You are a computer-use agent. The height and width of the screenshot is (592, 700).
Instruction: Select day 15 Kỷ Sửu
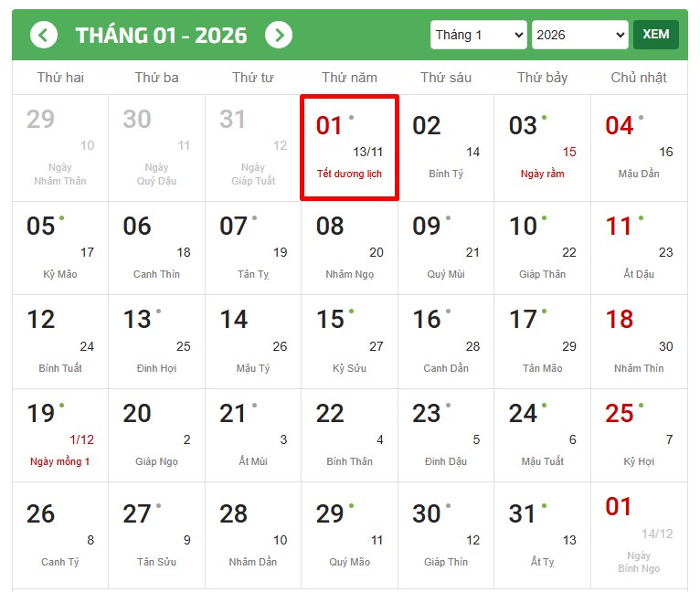pos(349,342)
